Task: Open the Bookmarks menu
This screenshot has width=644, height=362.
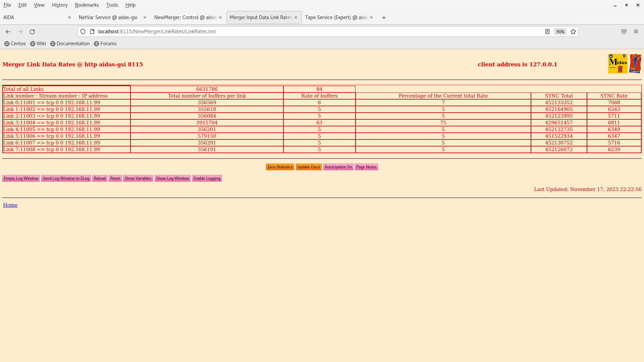Action: coord(87,5)
